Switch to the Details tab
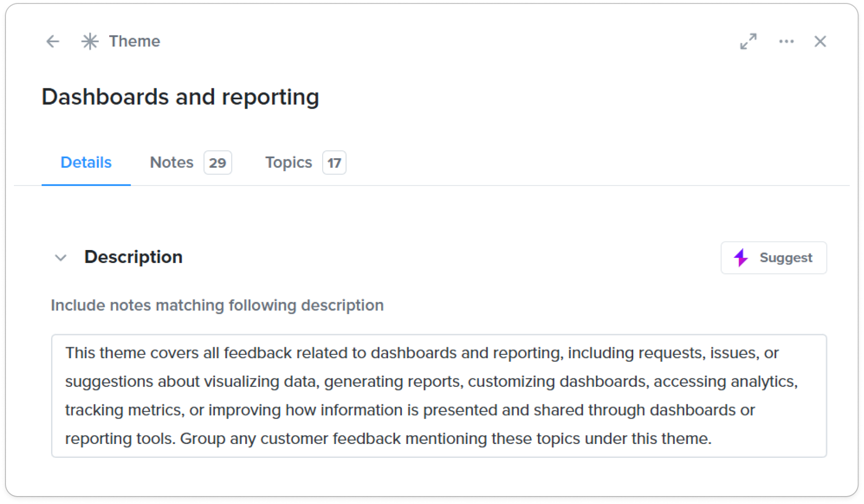Screen dimensions: 864x504 pos(86,162)
